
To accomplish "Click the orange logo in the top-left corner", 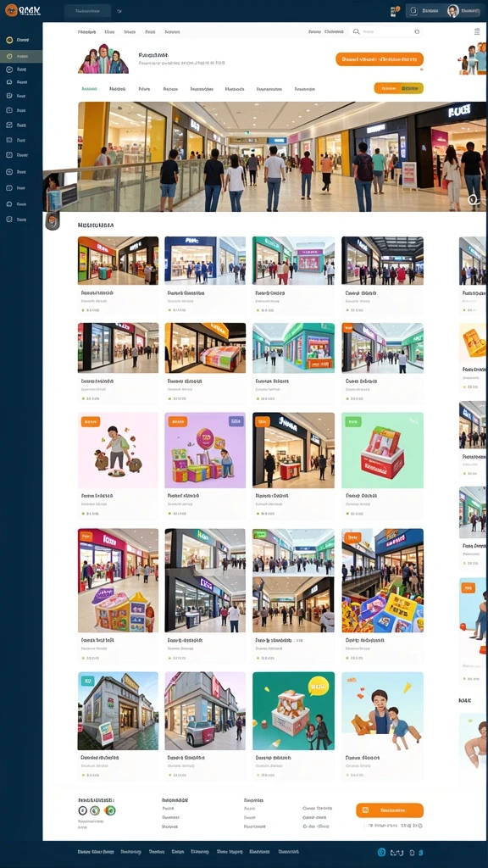I will pos(11,10).
